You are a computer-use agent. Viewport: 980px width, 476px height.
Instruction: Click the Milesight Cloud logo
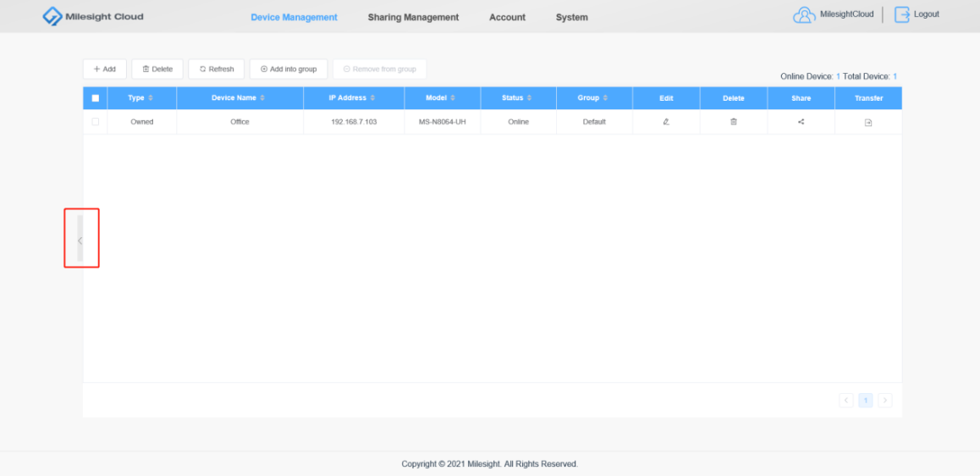[x=93, y=16]
